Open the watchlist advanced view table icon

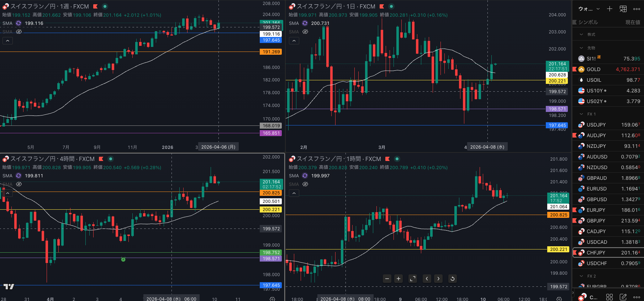(x=623, y=9)
